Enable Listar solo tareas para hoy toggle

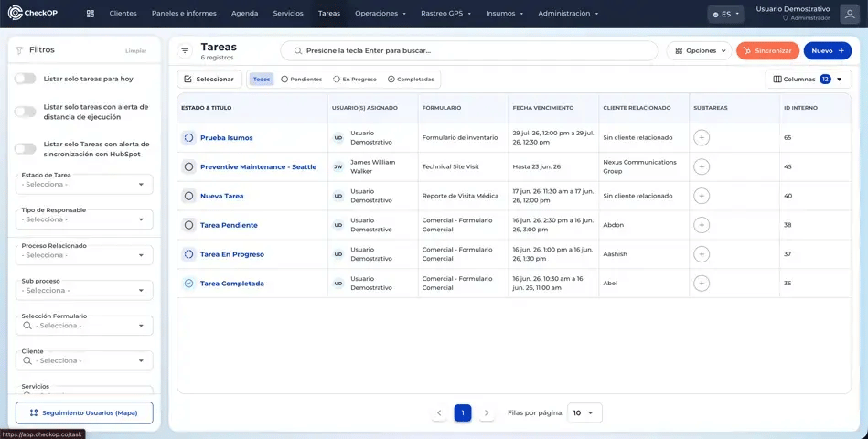coord(26,79)
